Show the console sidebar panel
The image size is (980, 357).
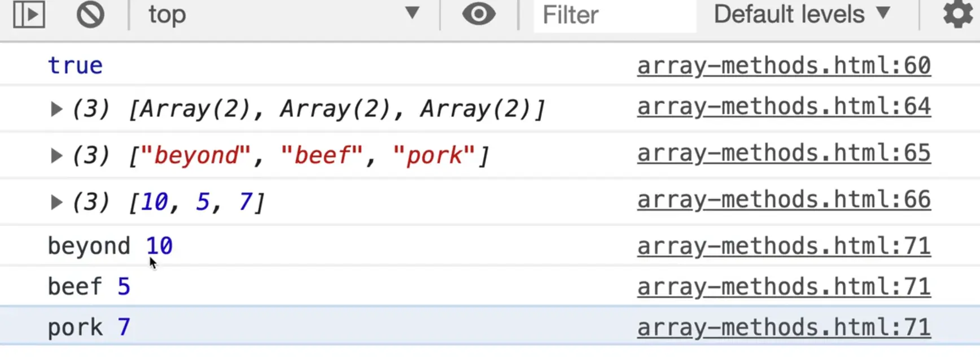29,15
